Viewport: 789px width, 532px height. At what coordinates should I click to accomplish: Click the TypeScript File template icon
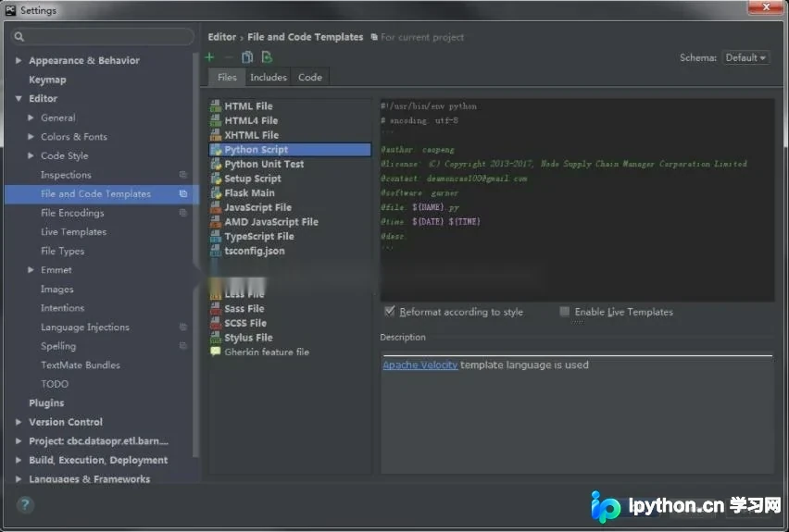click(x=216, y=236)
